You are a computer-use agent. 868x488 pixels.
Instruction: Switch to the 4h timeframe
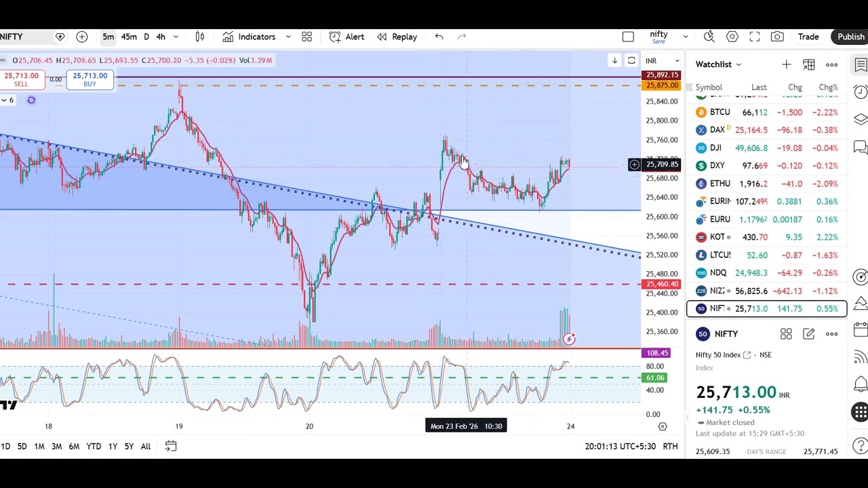coord(161,37)
